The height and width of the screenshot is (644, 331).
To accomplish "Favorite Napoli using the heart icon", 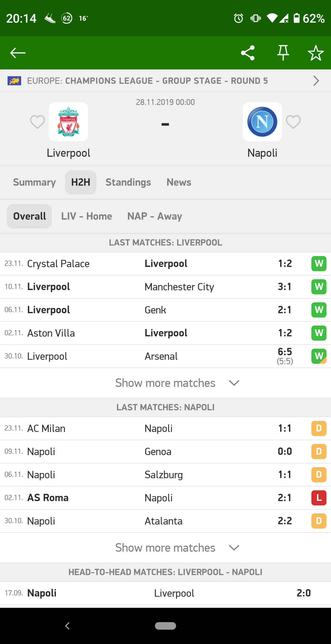I will click(x=293, y=122).
